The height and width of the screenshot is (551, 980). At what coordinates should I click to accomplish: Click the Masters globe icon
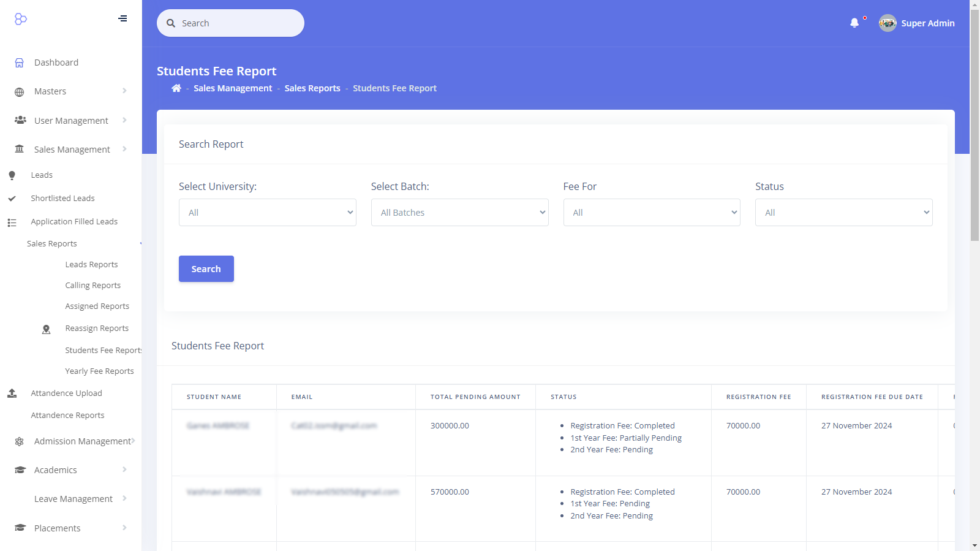tap(20, 92)
